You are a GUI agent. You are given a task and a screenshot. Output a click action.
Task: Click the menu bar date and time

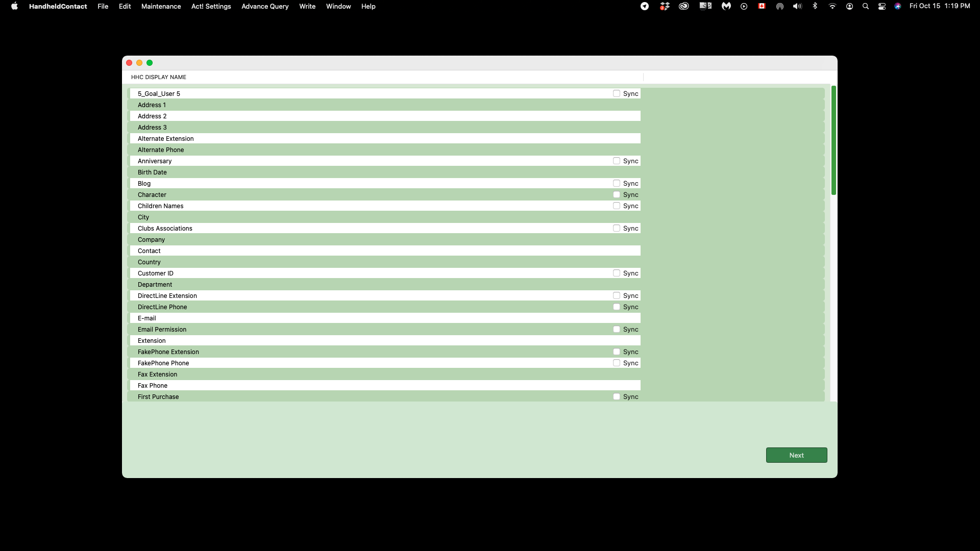point(940,6)
